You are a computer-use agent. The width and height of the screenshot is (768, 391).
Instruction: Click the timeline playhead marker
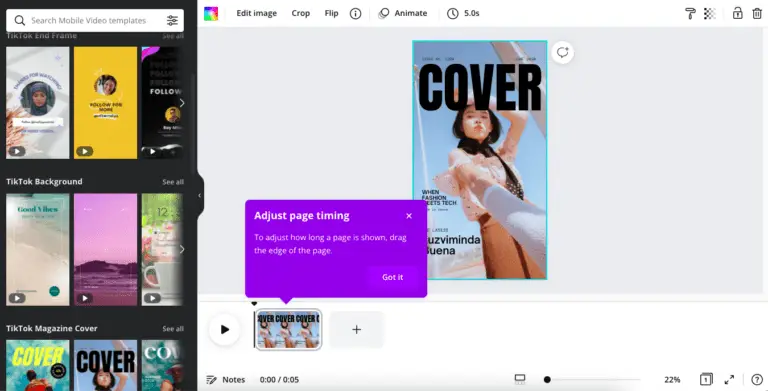[254, 304]
